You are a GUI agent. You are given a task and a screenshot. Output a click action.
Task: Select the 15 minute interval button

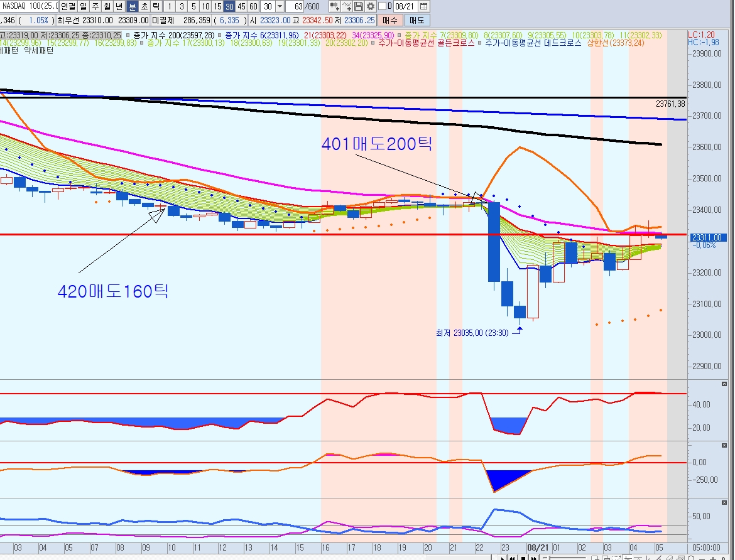click(x=217, y=6)
